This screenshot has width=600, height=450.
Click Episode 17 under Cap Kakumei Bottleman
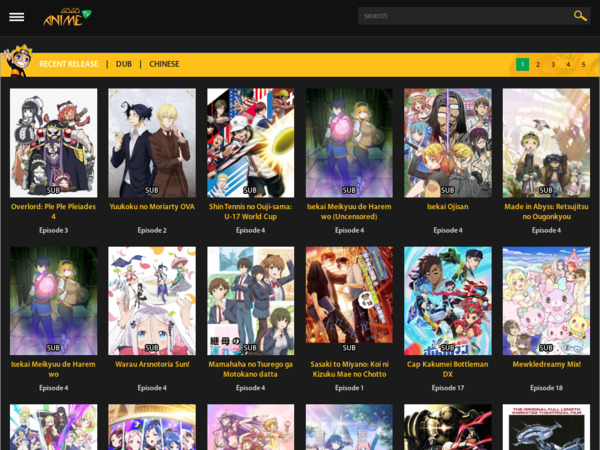click(x=448, y=388)
